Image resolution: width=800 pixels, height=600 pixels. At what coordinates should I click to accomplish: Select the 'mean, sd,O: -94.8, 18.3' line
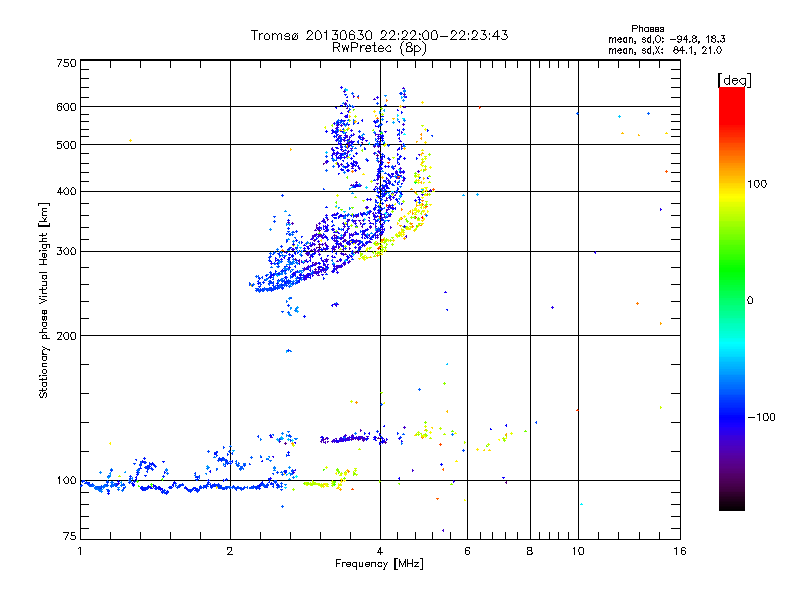666,39
